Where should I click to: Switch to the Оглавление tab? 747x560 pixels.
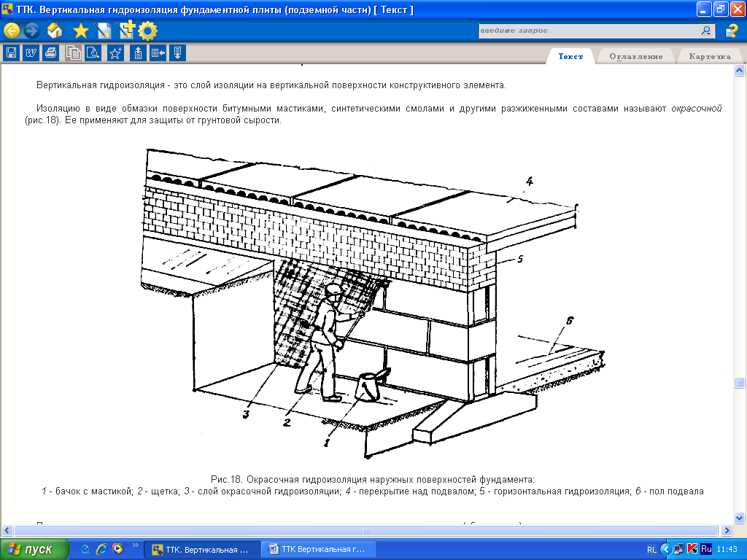[635, 56]
